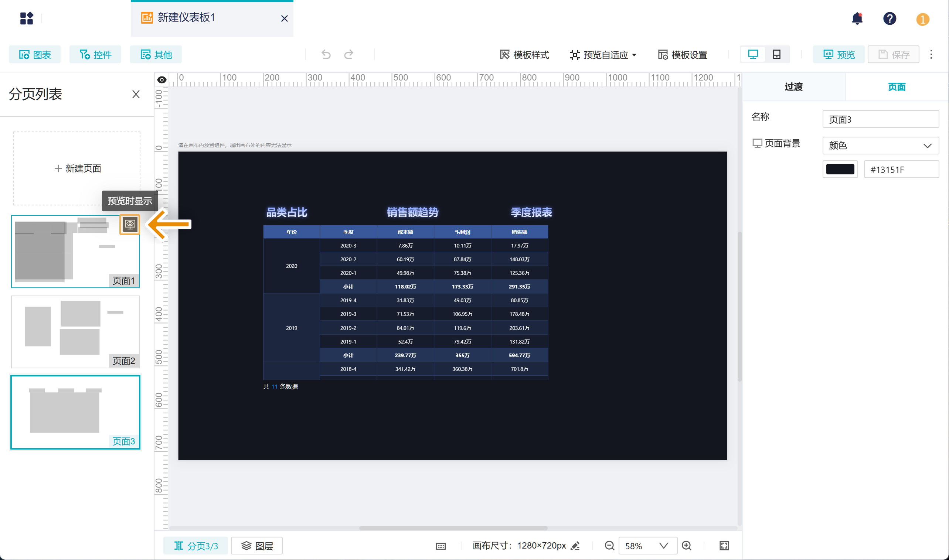Viewport: 949px width, 560px height.
Task: Click the zoom in magnifier icon
Action: [687, 546]
